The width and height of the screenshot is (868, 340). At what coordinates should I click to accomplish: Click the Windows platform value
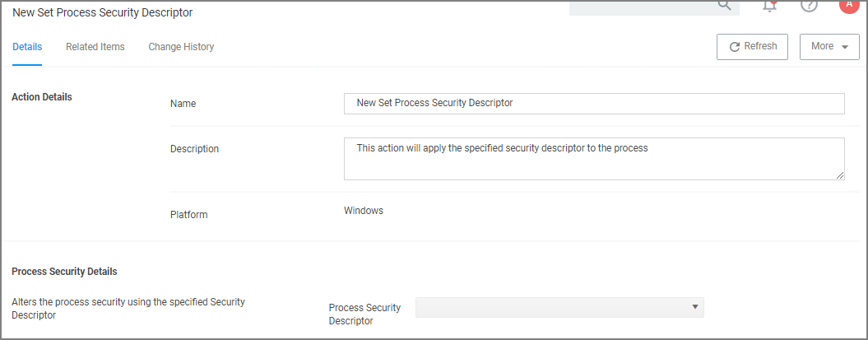364,211
